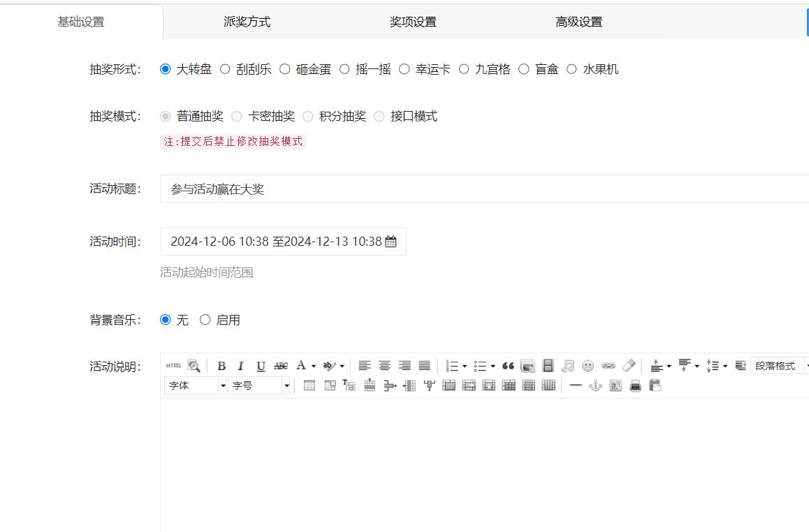Insert ordered numbered list

(x=452, y=366)
